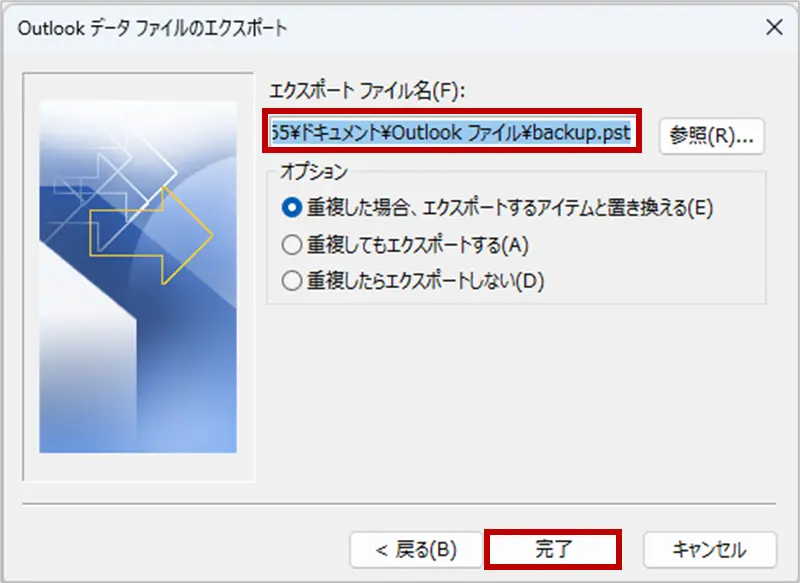Click the エクスポート ファイル名(F): label
800x583 pixels.
click(x=367, y=91)
